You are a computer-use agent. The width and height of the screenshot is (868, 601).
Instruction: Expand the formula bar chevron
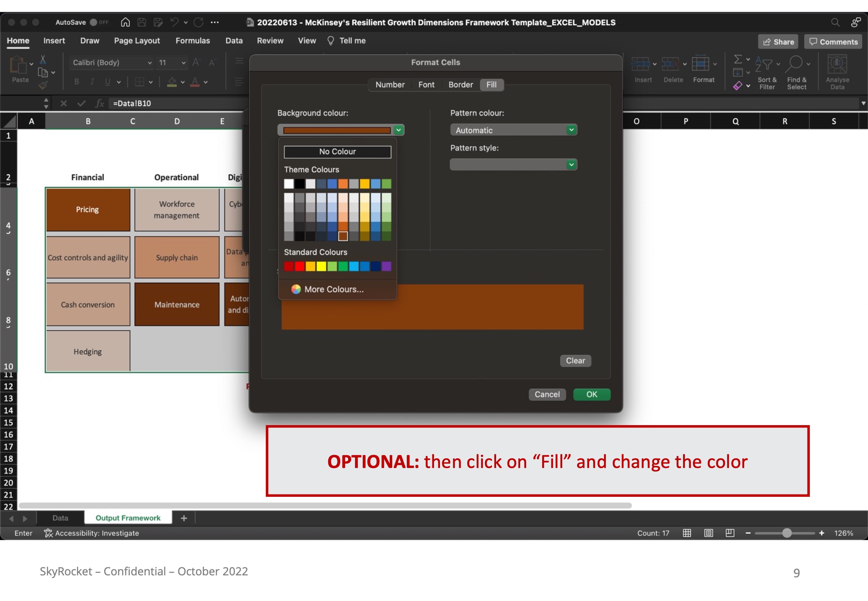coord(863,103)
